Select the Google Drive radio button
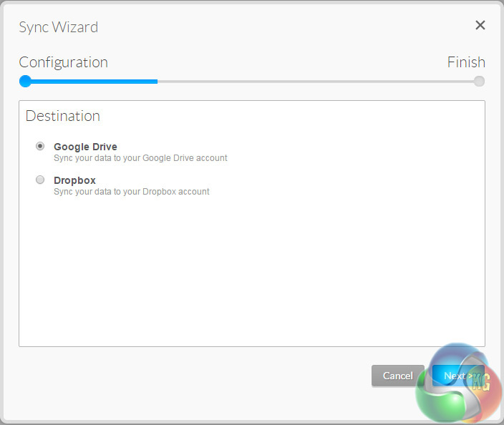 click(x=40, y=146)
